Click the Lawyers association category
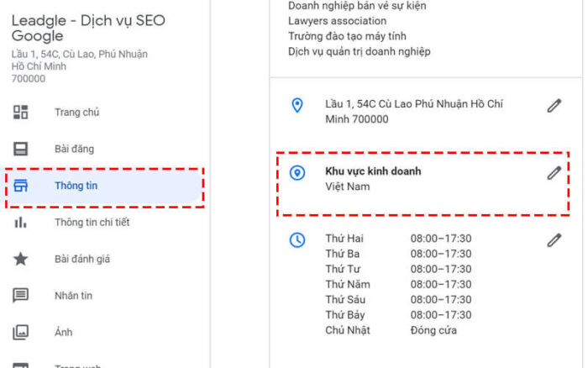Image resolution: width=588 pixels, height=368 pixels. click(337, 21)
